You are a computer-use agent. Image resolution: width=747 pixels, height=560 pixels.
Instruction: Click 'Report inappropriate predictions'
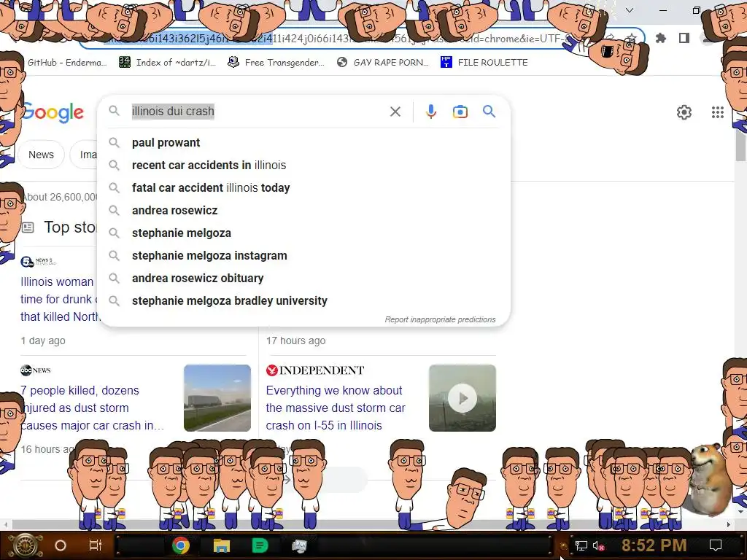click(x=440, y=319)
